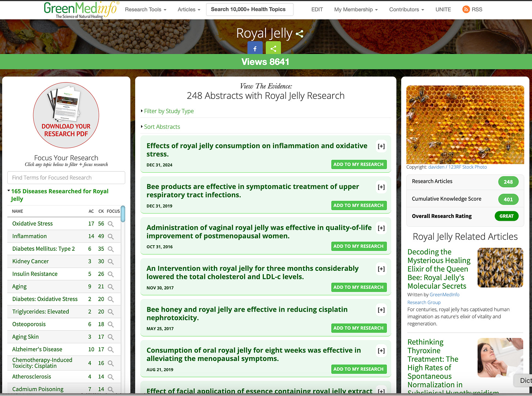Click the Find Terms for Focused Research field
This screenshot has height=396, width=532.
click(x=66, y=178)
